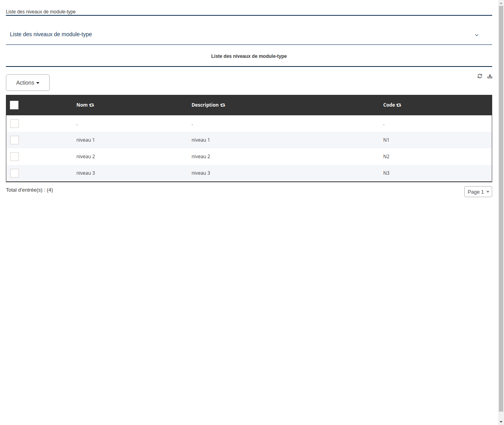Check the select-all checkbox in the header
This screenshot has width=504, height=425.
(x=14, y=105)
